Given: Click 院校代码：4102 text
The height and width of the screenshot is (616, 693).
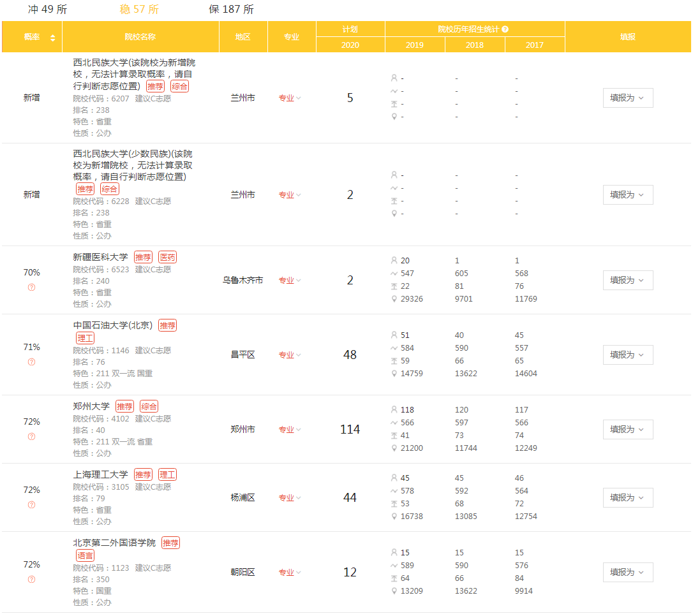Looking at the screenshot, I should (101, 419).
